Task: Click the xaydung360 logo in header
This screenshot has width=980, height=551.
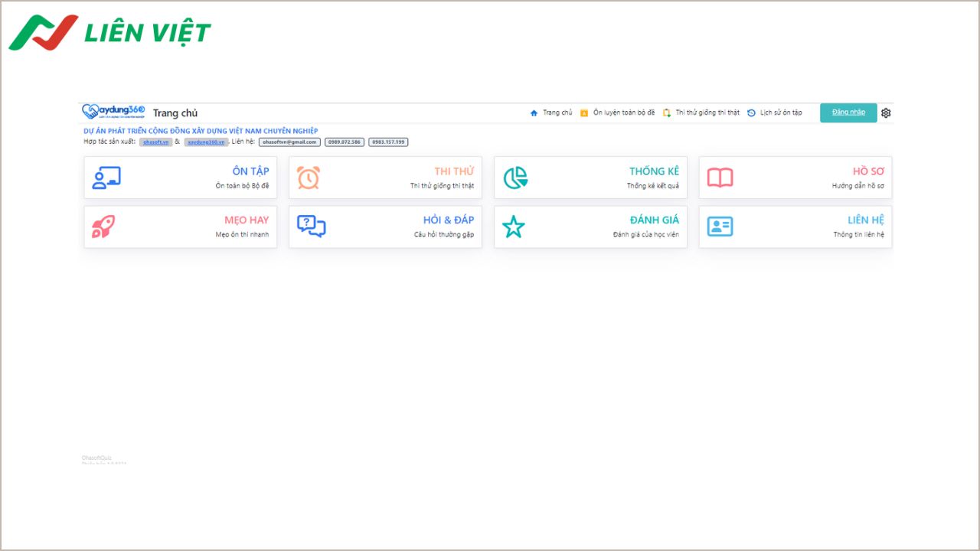Action: coord(113,112)
